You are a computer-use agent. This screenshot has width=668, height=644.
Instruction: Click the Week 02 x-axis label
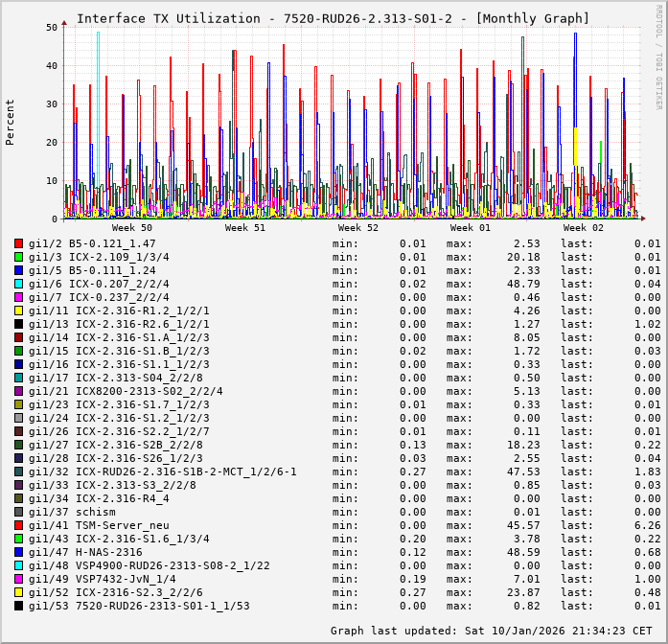(583, 228)
